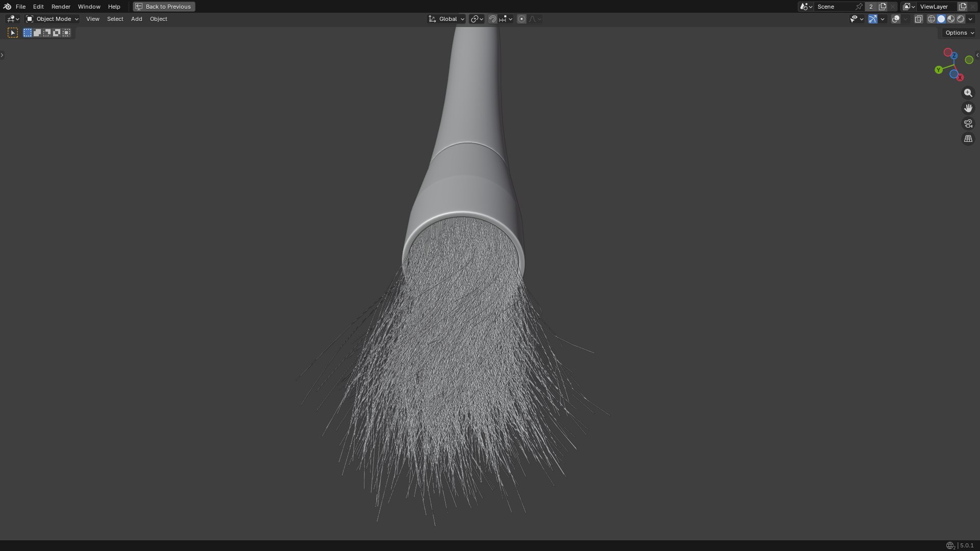The image size is (980, 551).
Task: Click the New Scene duplicate icon
Action: pyautogui.click(x=883, y=7)
